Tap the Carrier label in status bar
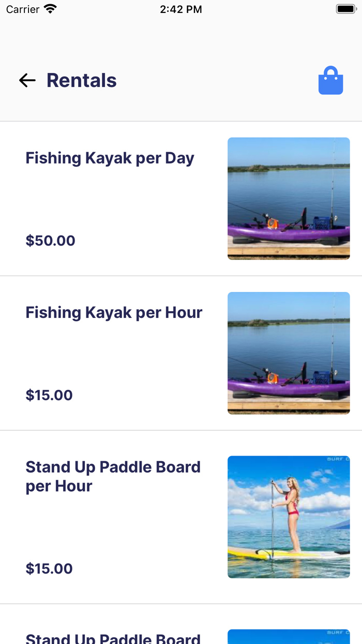This screenshot has width=362, height=644. (23, 9)
